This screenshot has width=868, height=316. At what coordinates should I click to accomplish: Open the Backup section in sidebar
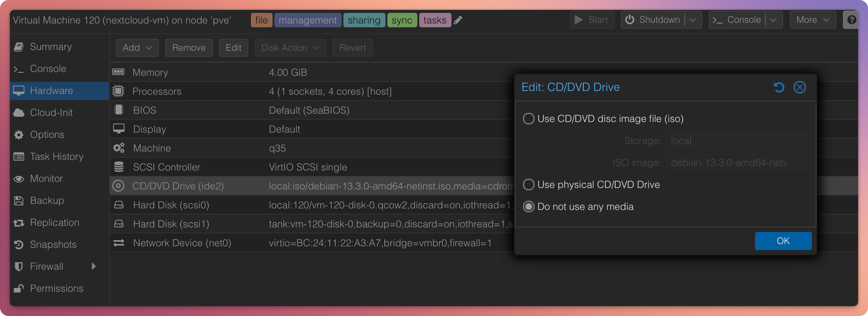(47, 200)
